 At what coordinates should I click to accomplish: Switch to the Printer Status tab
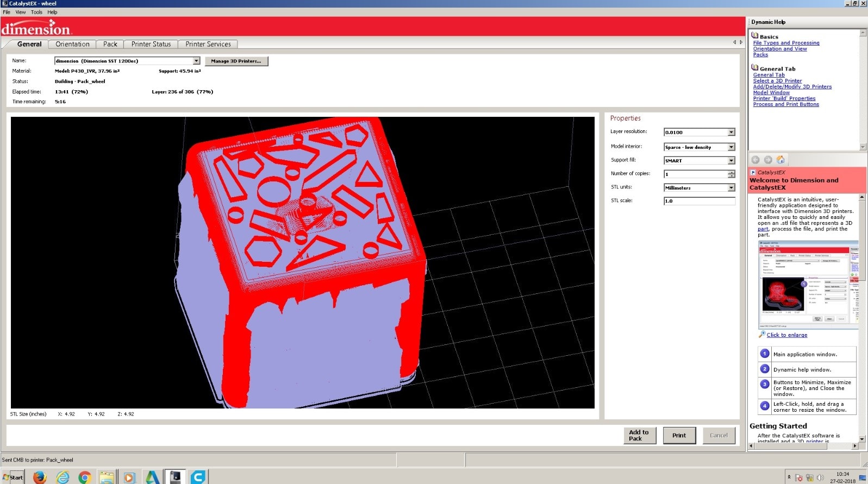point(151,44)
